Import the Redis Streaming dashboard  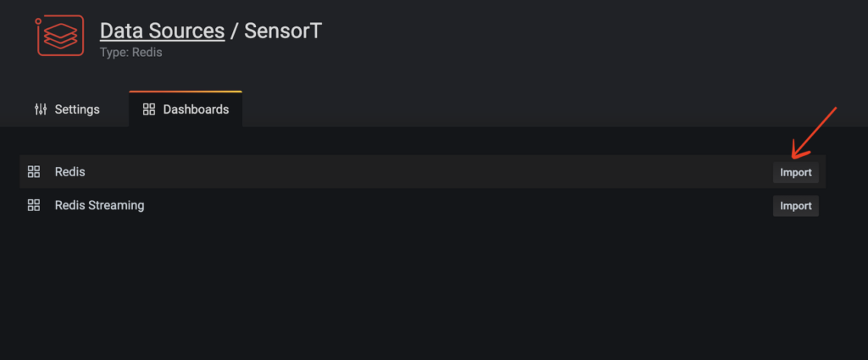click(796, 206)
